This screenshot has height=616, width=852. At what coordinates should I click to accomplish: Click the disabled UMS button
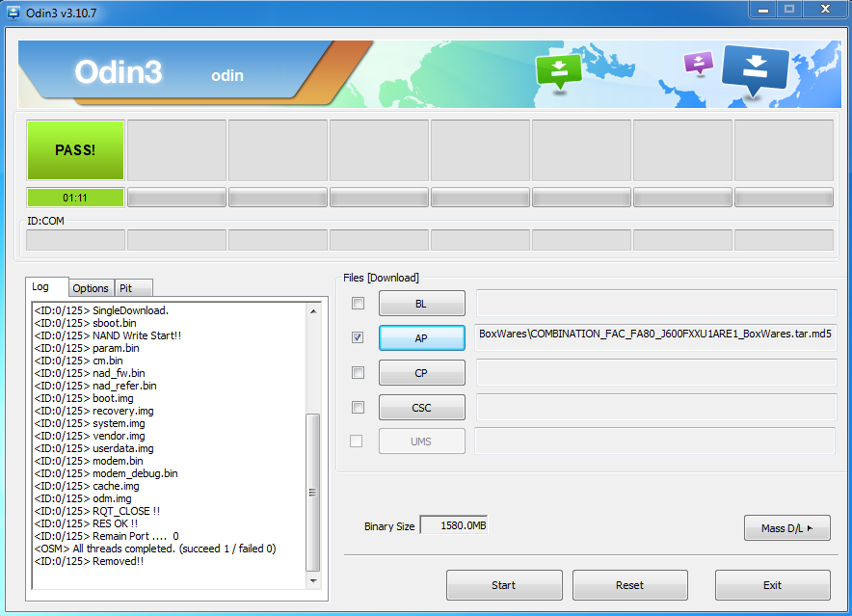(421, 442)
